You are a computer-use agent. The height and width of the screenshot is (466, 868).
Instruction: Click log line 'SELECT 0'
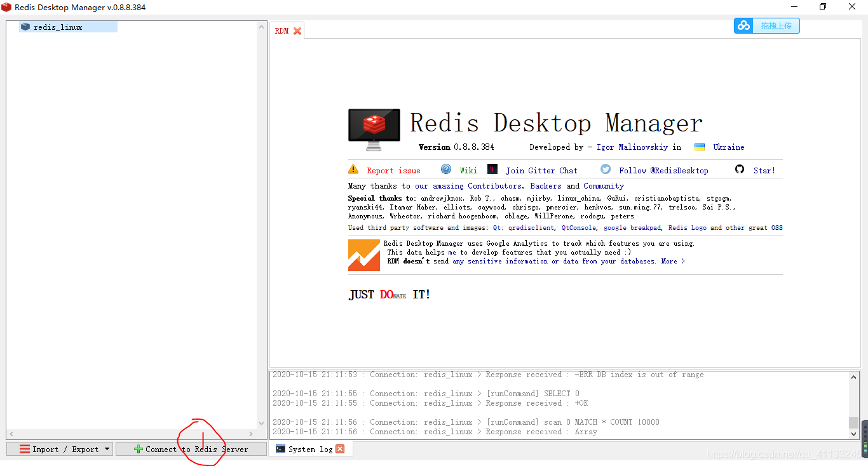426,394
